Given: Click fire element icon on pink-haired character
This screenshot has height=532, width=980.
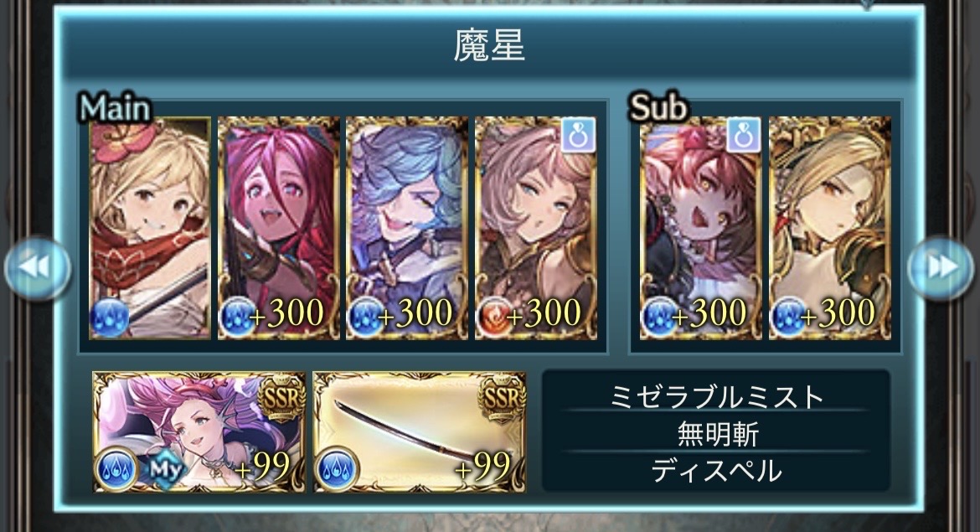Looking at the screenshot, I should pyautogui.click(x=495, y=316).
